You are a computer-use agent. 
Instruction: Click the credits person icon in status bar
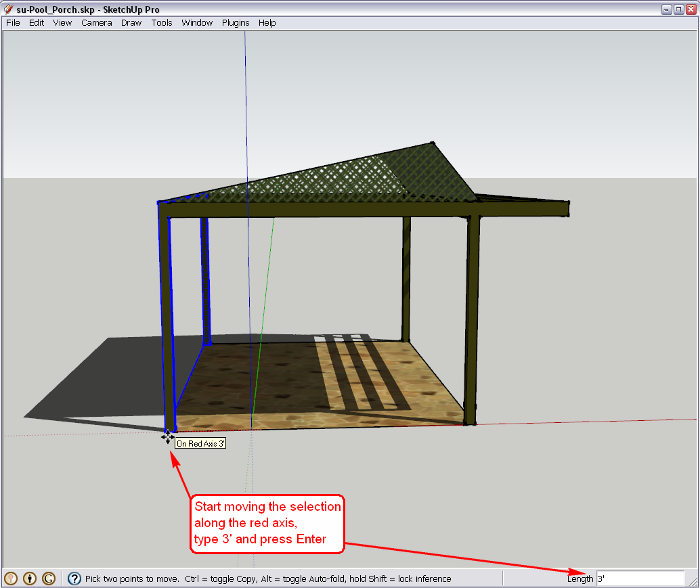[30, 579]
